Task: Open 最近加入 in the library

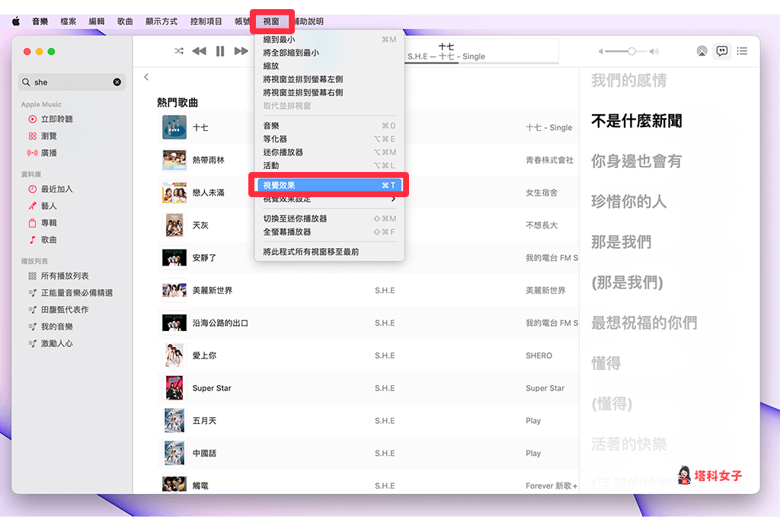Action: click(56, 189)
